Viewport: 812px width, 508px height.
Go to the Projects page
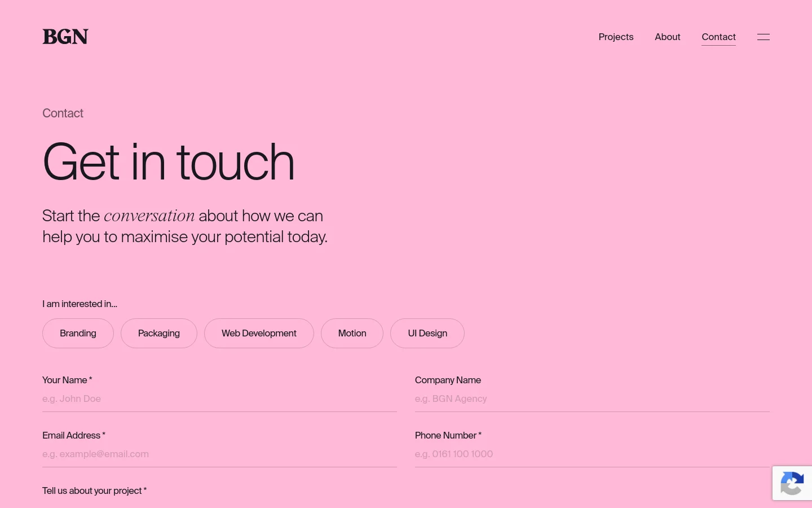point(616,37)
